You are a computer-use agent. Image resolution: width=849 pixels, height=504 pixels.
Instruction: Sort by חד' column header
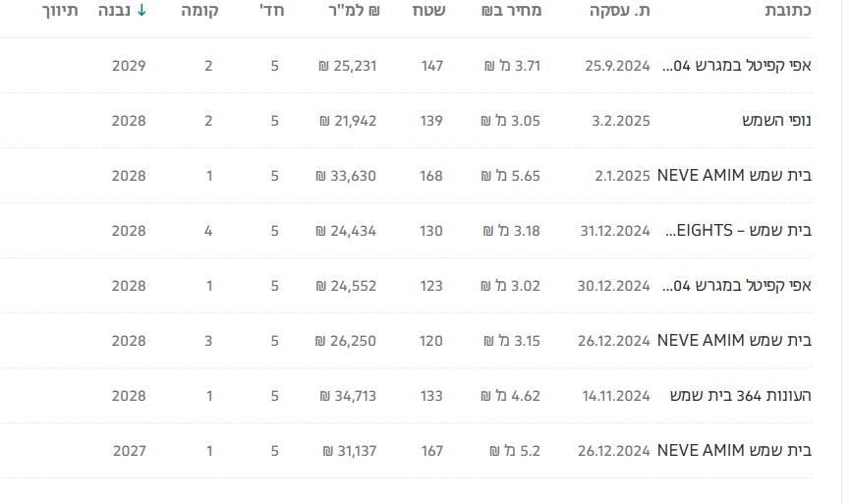pos(271,11)
